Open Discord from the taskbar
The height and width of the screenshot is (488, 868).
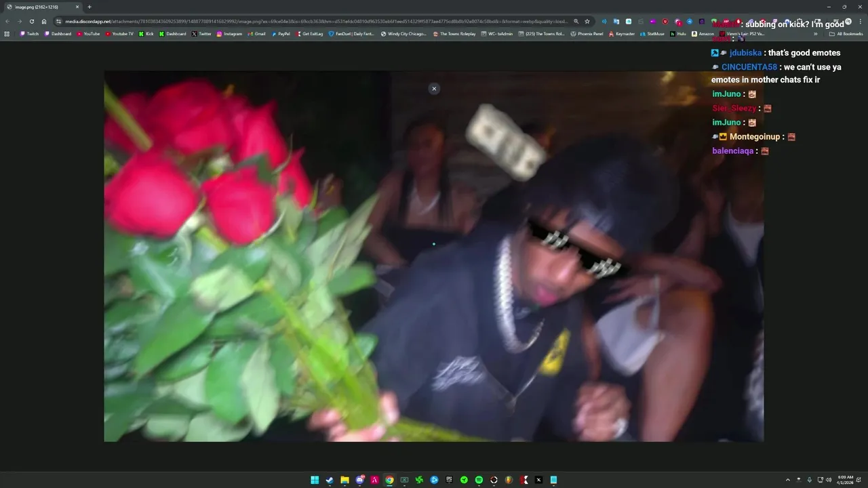click(x=360, y=480)
